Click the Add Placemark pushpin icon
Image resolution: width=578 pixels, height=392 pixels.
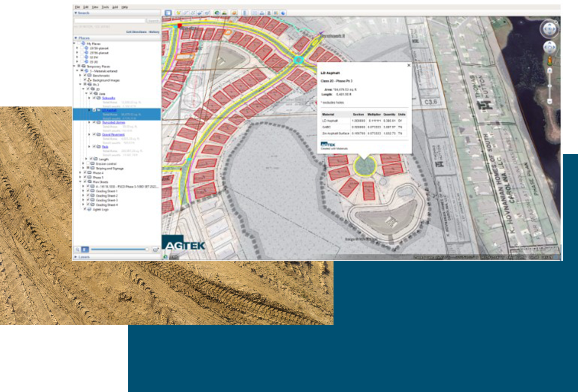178,13
